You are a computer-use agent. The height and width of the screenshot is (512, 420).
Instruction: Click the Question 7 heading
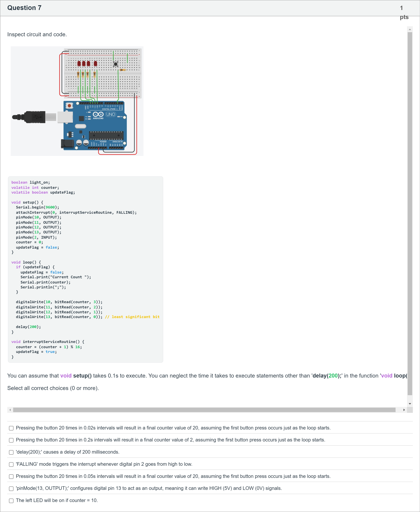coord(24,8)
